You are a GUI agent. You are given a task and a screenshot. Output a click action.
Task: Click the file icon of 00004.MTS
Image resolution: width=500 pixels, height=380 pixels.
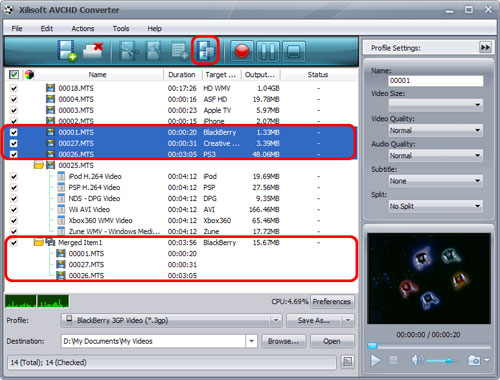click(x=50, y=99)
